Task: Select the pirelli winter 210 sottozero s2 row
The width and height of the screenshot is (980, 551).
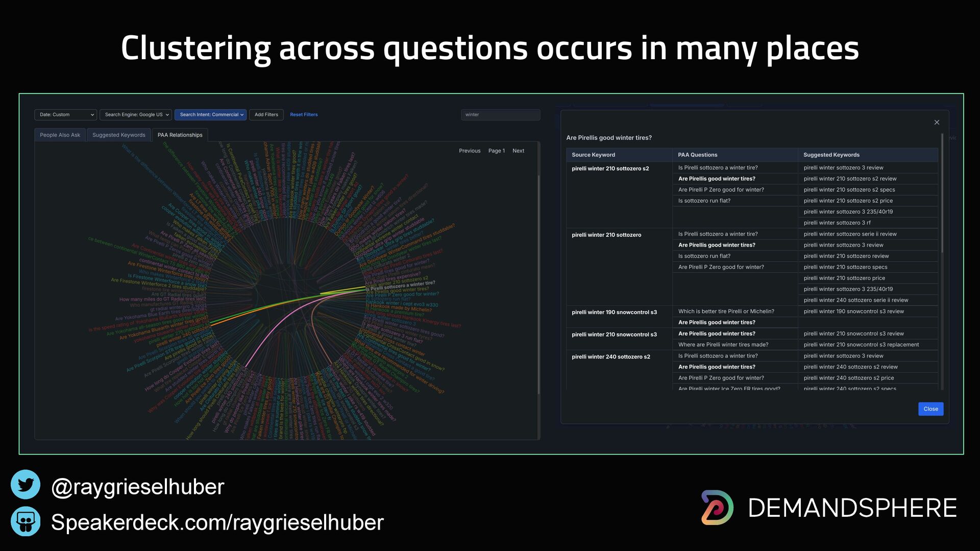Action: tap(610, 169)
